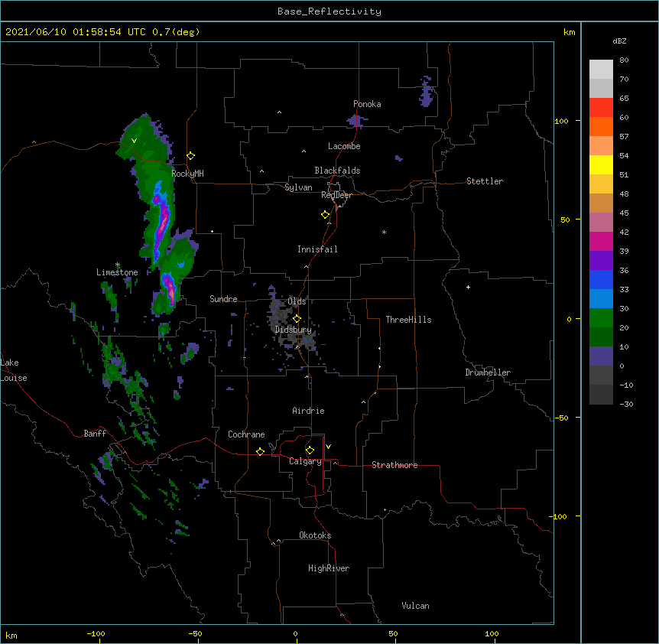Click the Strathmore label
The width and height of the screenshot is (659, 644).
tap(394, 465)
